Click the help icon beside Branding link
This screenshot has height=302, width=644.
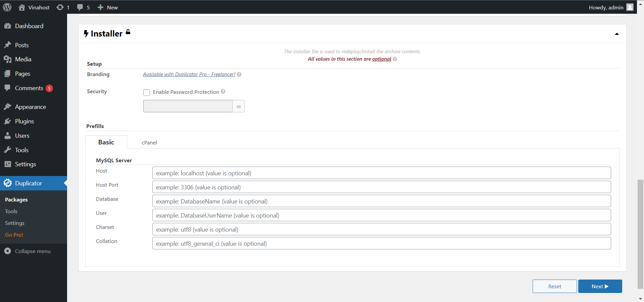[x=239, y=74]
